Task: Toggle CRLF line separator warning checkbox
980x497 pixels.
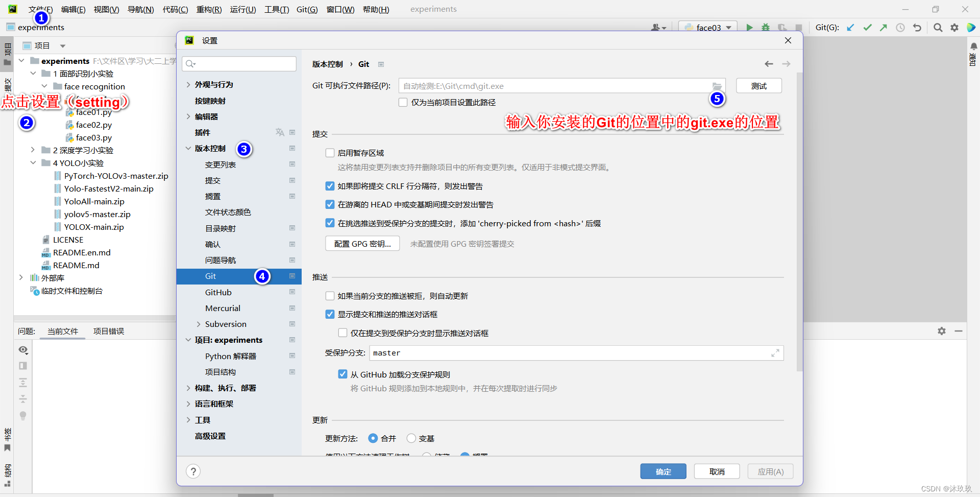Action: point(330,186)
